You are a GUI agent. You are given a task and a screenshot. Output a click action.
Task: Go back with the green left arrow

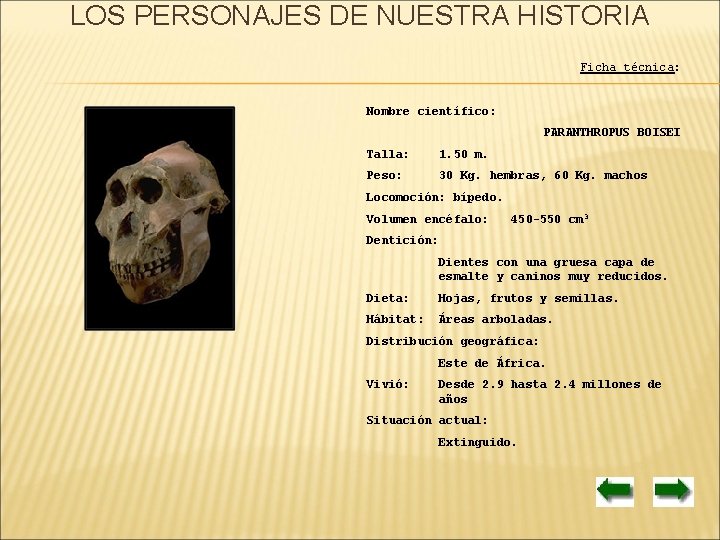pos(615,491)
